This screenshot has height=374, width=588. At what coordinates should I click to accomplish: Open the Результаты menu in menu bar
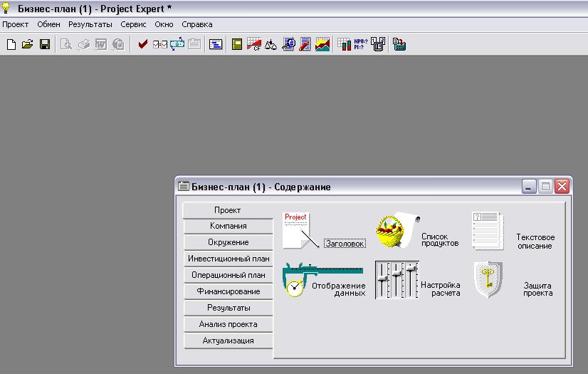(x=90, y=24)
